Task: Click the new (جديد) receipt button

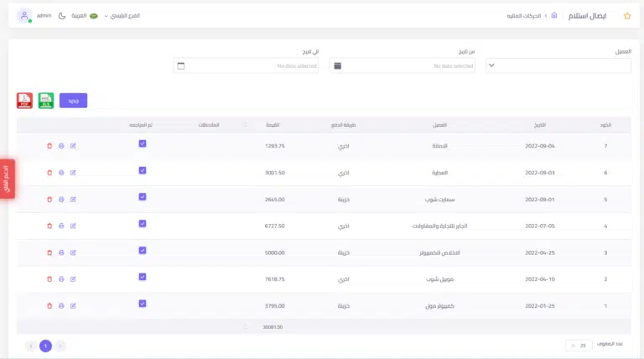Action: pos(73,101)
